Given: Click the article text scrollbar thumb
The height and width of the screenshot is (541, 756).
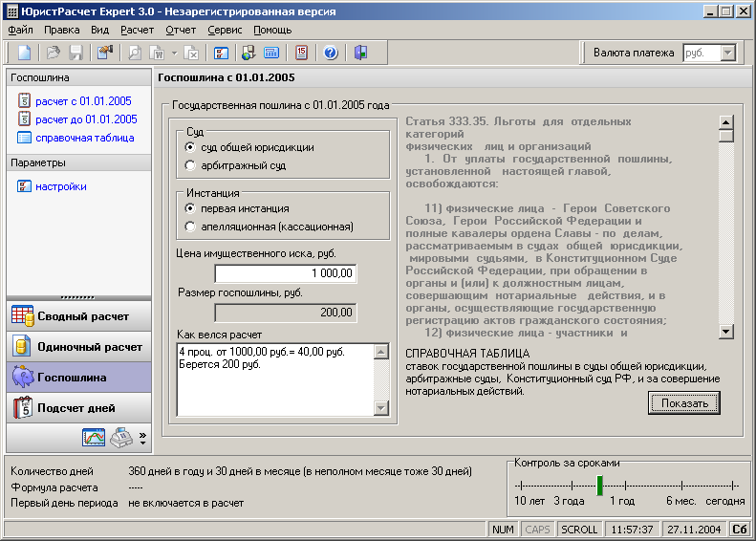Looking at the screenshot, I should [x=726, y=136].
